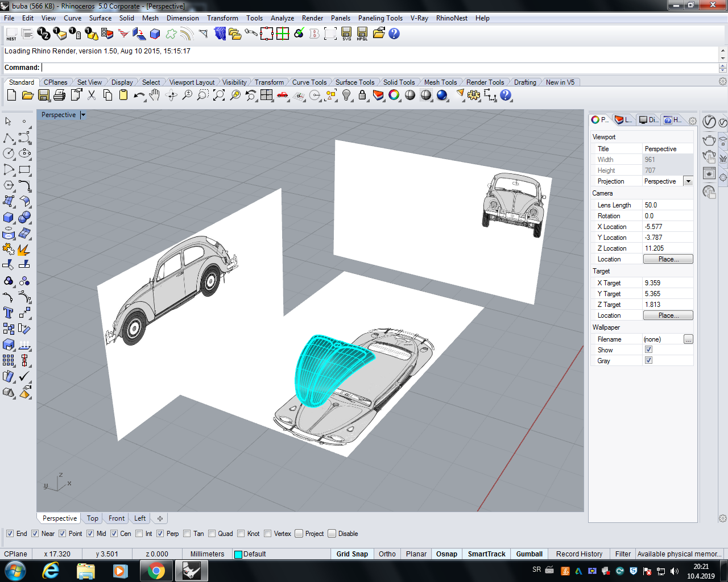Pick the Rectangle tool in left sidebar
This screenshot has height=582, width=728.
point(24,169)
